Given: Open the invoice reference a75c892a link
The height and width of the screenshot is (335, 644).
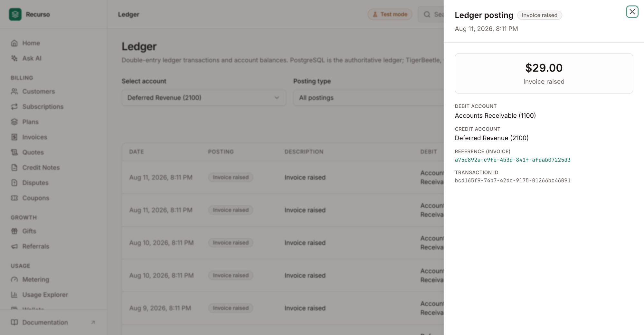Looking at the screenshot, I should coord(513,160).
